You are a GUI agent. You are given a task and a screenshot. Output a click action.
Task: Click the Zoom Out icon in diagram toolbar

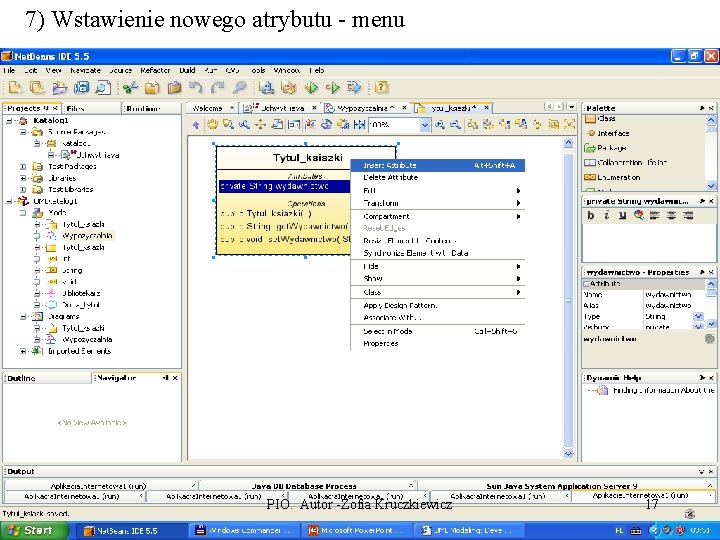click(x=455, y=124)
